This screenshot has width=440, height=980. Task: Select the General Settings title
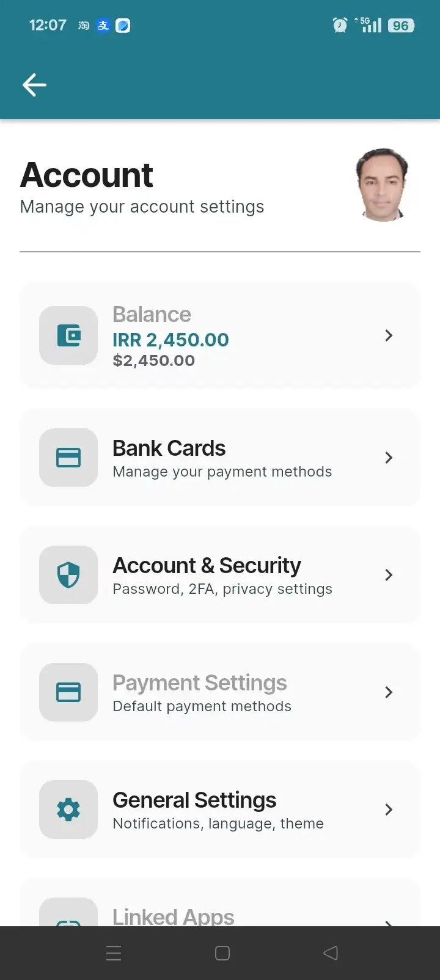194,800
